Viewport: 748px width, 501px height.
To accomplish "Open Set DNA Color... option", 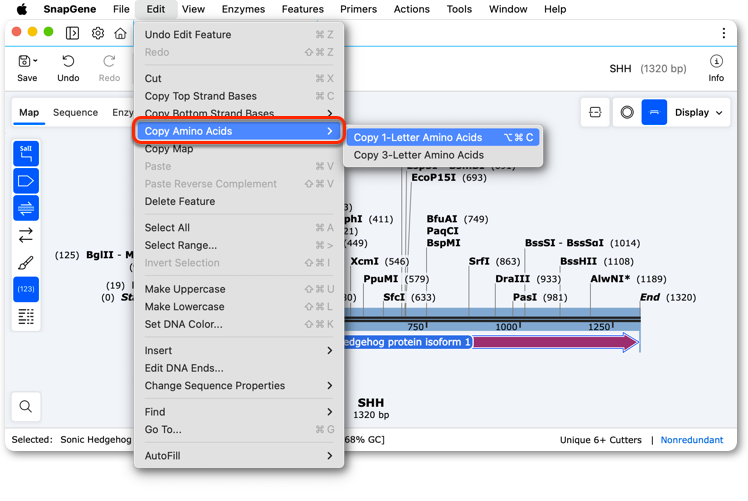I will point(239,324).
